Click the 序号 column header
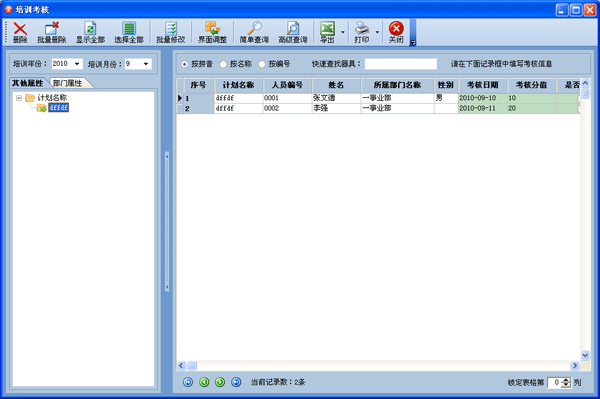600x399 pixels. click(198, 85)
